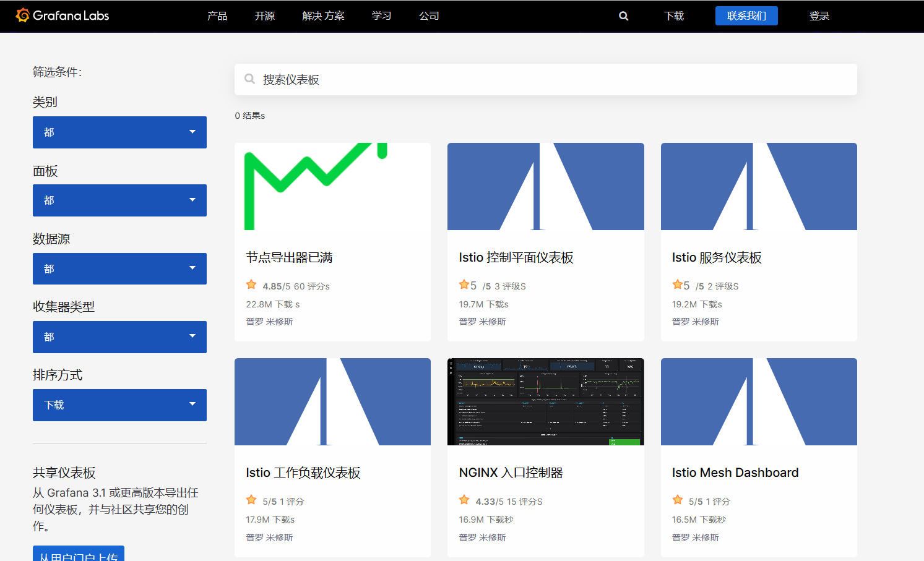Click the rating star of Istio 工作负载仪表板
The height and width of the screenshot is (561, 924).
[251, 500]
